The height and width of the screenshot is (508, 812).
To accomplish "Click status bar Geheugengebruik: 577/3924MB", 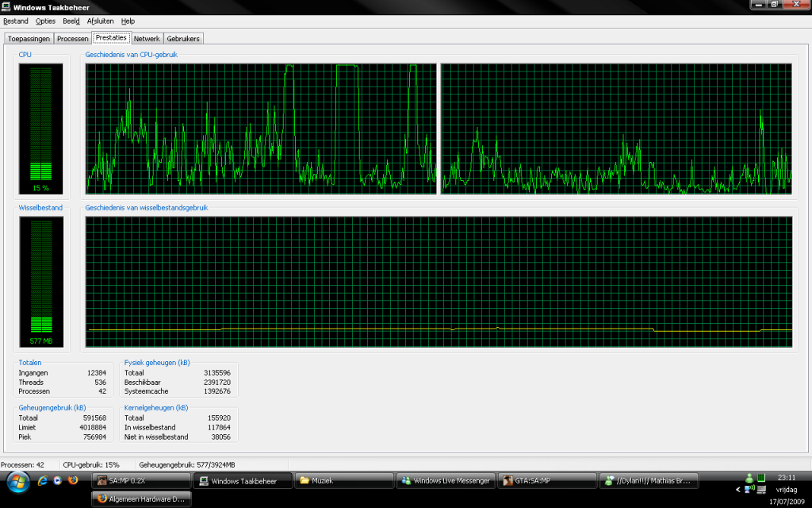I will tap(187, 465).
